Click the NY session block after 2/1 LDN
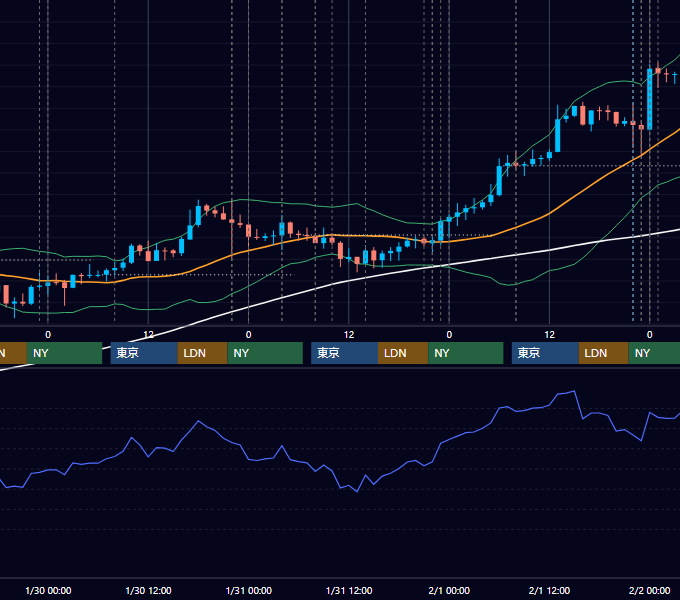 coord(654,353)
